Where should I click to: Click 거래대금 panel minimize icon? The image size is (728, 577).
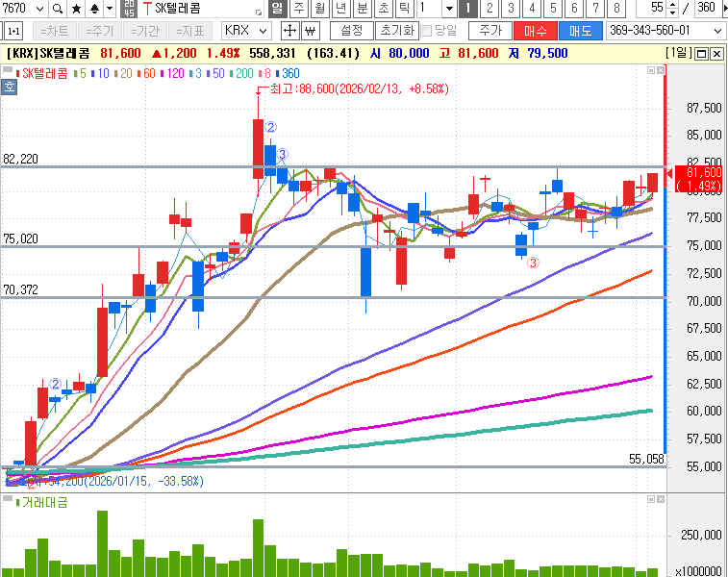[651, 499]
